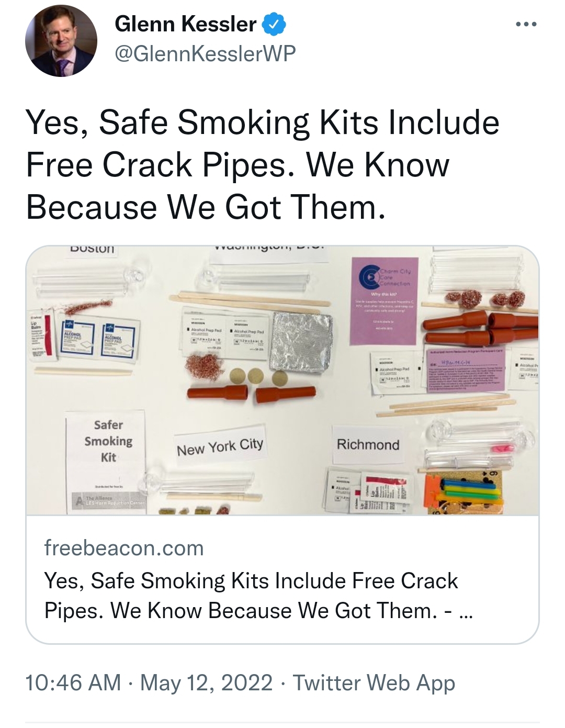The image size is (565, 728).
Task: Click the May 12, 2022 date
Action: tap(206, 682)
